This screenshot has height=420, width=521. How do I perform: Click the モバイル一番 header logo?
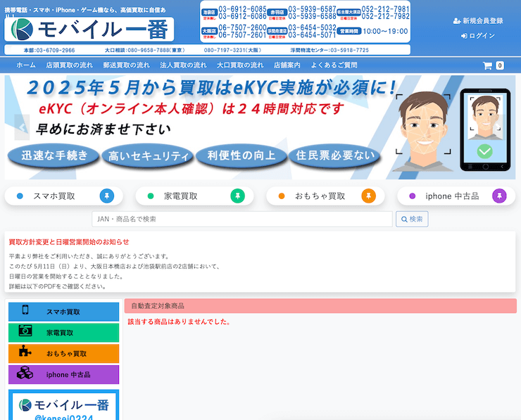tap(89, 30)
